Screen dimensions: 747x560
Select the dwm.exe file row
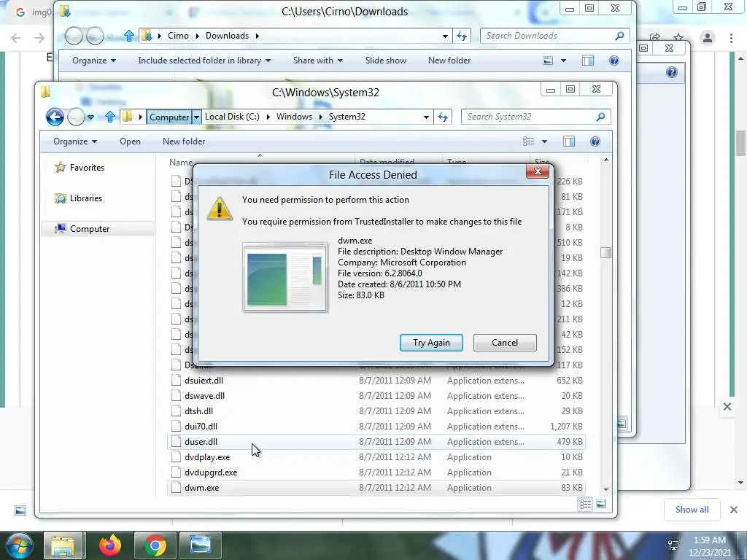tap(376, 488)
